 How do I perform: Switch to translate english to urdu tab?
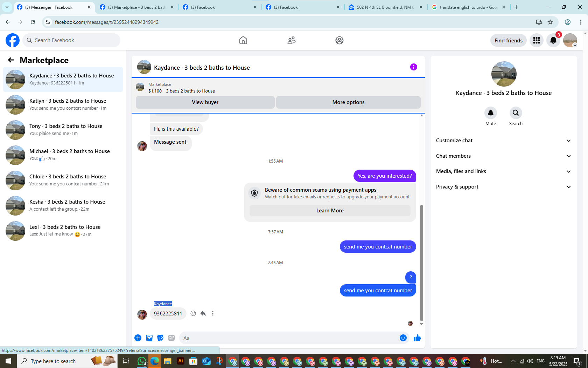pos(468,7)
